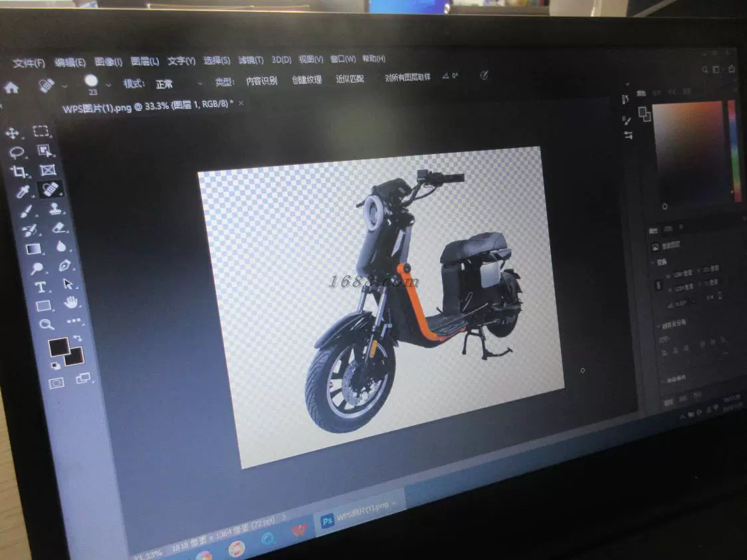Click the Home icon in options bar
This screenshot has width=747, height=560.
pyautogui.click(x=11, y=88)
